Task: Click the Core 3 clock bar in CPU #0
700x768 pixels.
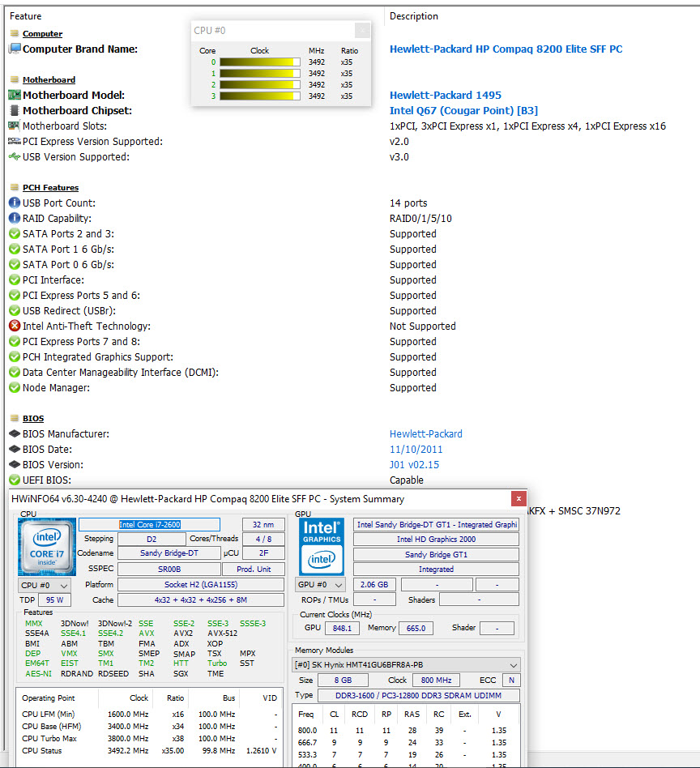Action: 259,96
